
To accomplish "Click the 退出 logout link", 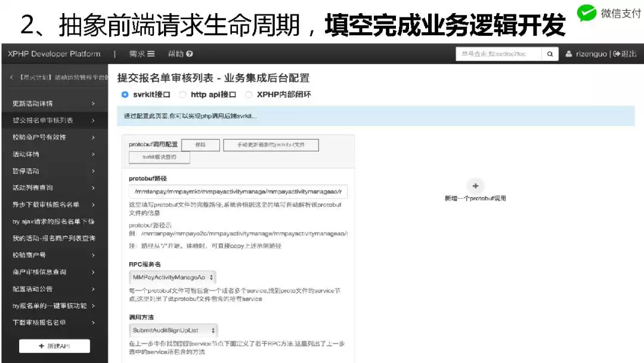I will (625, 54).
